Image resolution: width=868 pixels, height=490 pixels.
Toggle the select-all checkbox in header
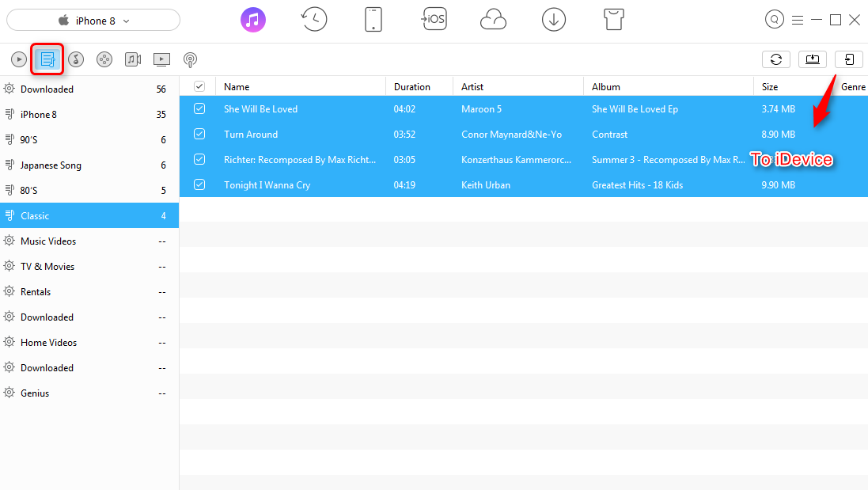point(199,86)
